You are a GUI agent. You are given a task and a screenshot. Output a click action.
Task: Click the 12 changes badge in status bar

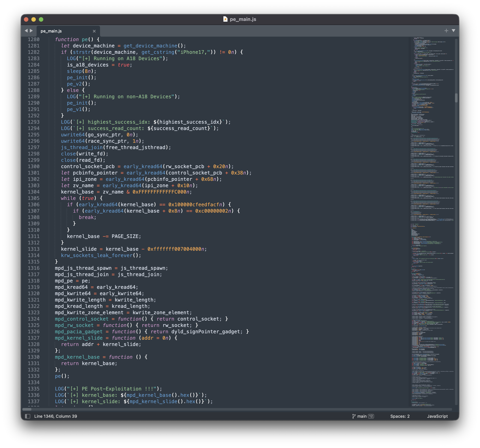371,416
